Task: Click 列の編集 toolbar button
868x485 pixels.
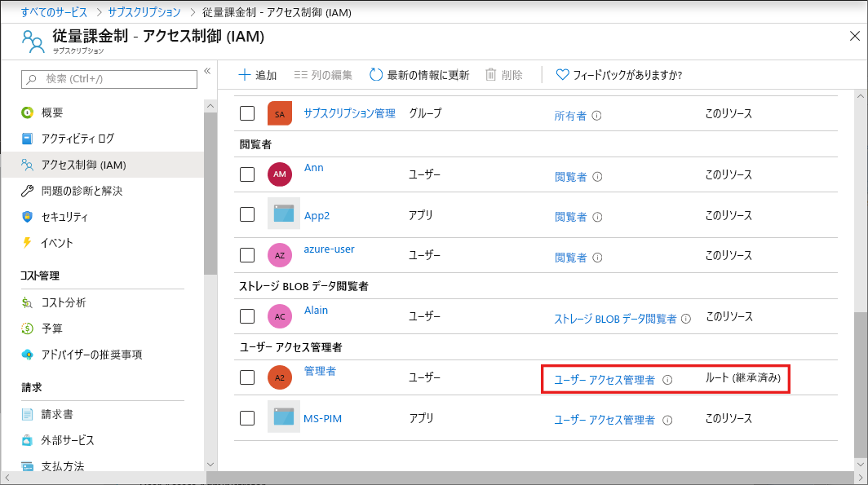Action: point(323,75)
